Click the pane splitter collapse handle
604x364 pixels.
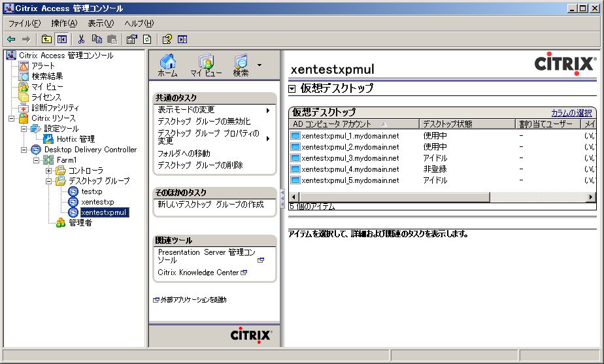click(282, 199)
